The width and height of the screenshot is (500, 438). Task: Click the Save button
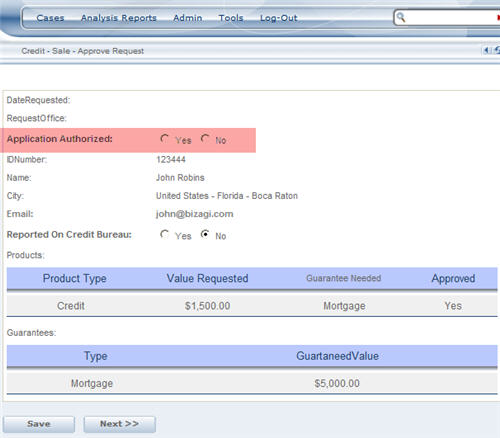click(x=39, y=424)
